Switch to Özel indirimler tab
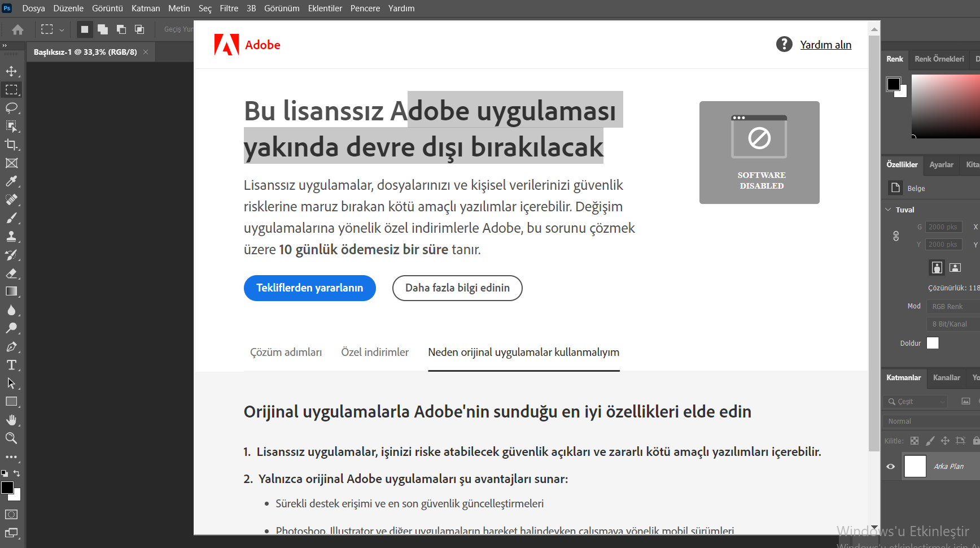The width and height of the screenshot is (980, 548). tap(375, 353)
